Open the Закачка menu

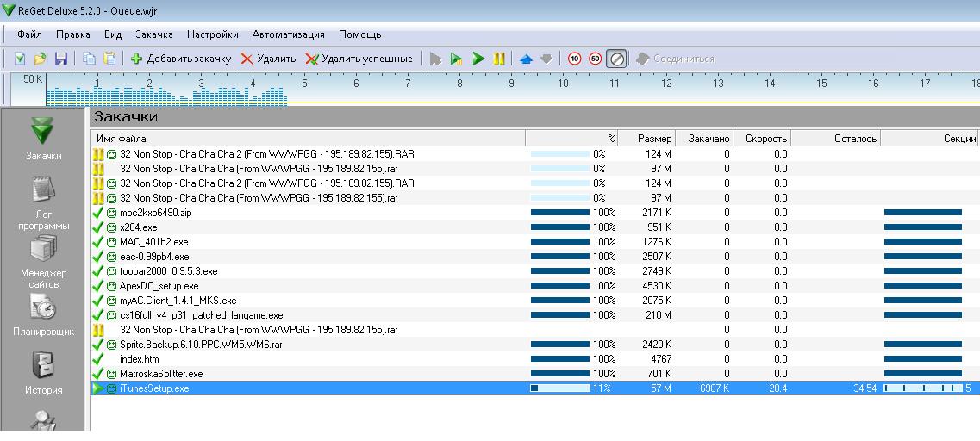pyautogui.click(x=153, y=34)
